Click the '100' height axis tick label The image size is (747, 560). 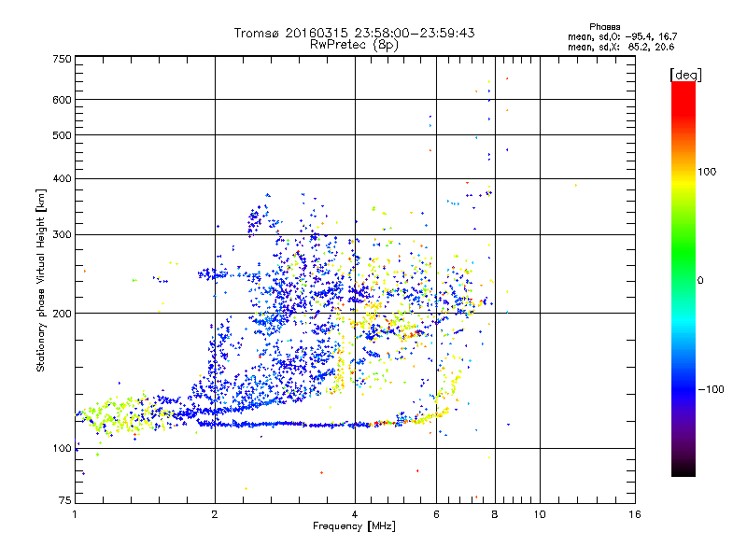pos(62,448)
